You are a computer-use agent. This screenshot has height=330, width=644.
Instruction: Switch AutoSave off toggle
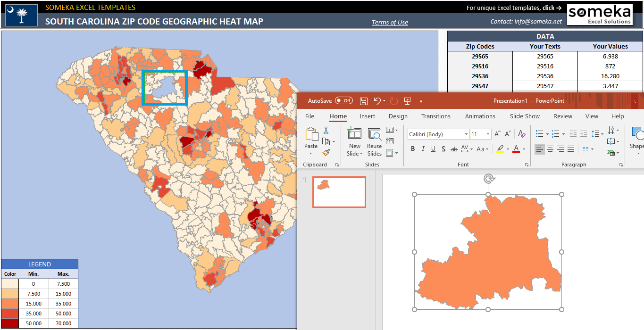coord(344,100)
